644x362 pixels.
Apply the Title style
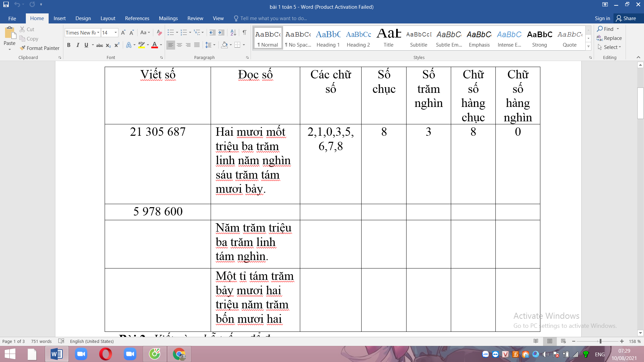[388, 39]
